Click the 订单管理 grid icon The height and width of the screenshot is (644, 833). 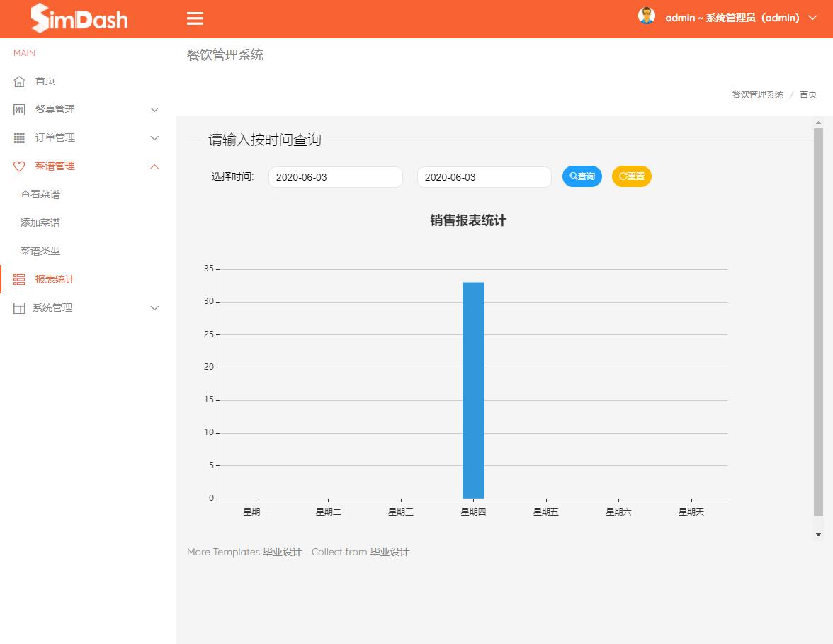coord(19,137)
